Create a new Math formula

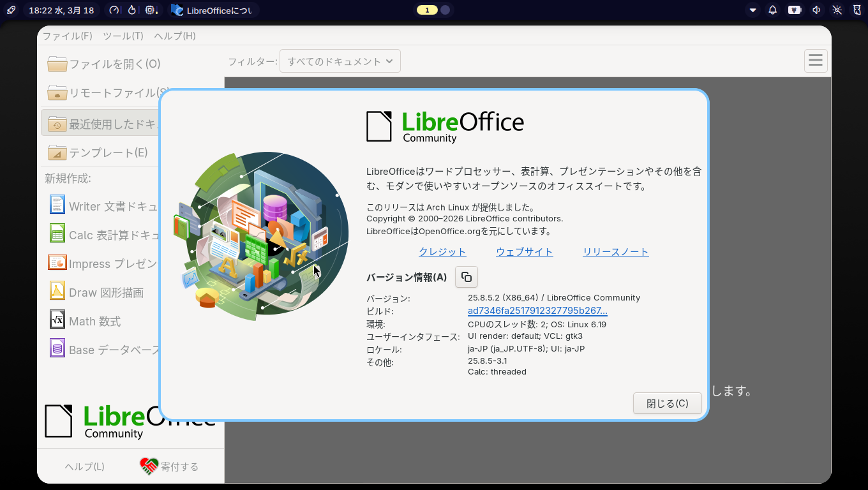[103, 321]
